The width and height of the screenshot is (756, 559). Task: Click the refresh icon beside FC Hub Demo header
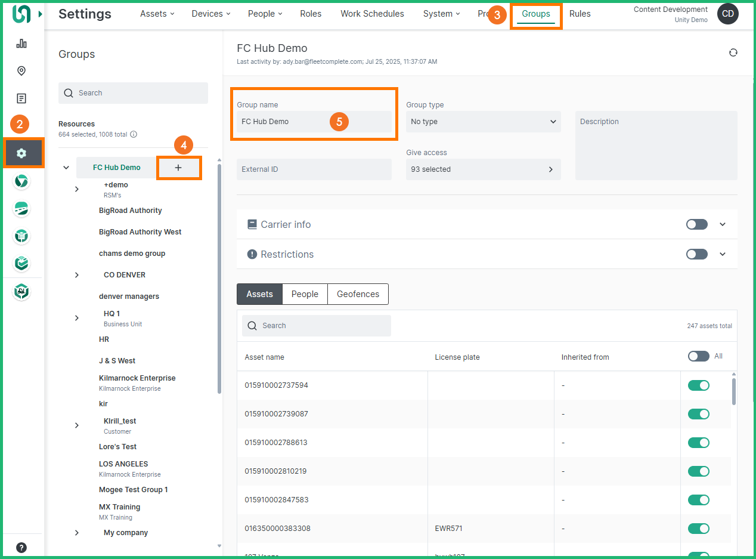tap(733, 52)
